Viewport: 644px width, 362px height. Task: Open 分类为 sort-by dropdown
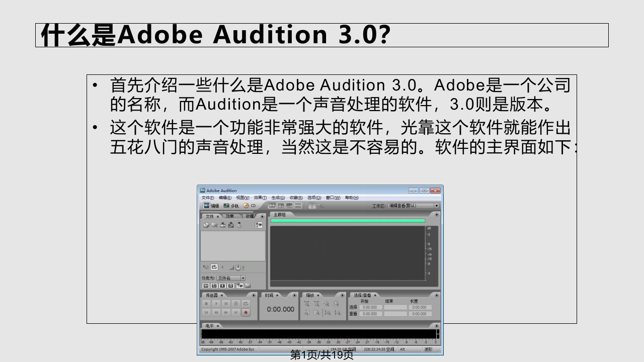click(231, 278)
